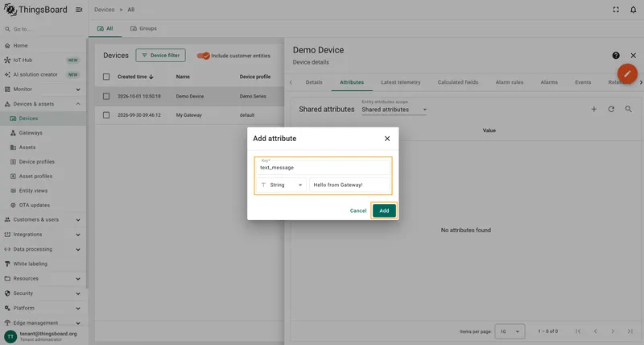This screenshot has height=345, width=644.
Task: Open Assets in the sidebar
Action: 43,148
